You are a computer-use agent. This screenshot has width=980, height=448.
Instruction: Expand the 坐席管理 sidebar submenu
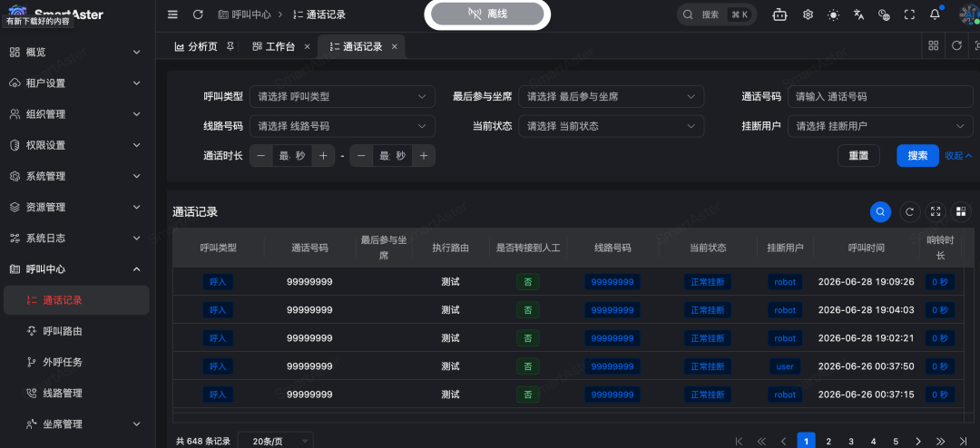pos(76,424)
